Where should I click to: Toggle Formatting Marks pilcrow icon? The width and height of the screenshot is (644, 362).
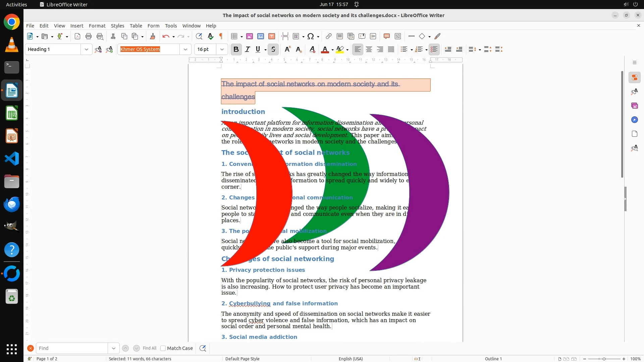point(221,36)
